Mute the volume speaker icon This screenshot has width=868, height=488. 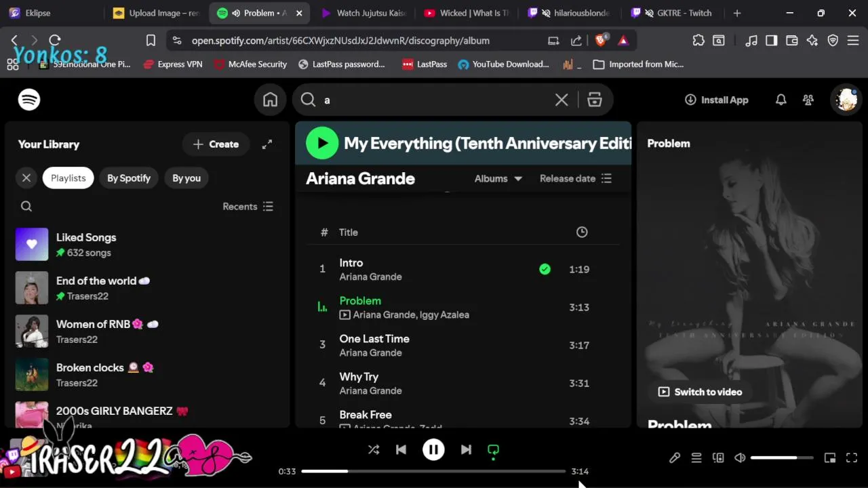click(x=740, y=458)
